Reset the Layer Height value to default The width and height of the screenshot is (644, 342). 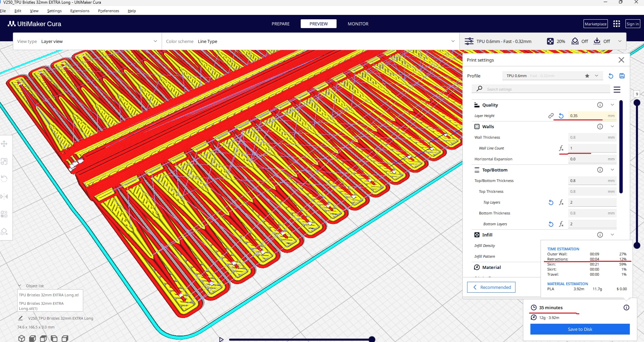pyautogui.click(x=561, y=116)
